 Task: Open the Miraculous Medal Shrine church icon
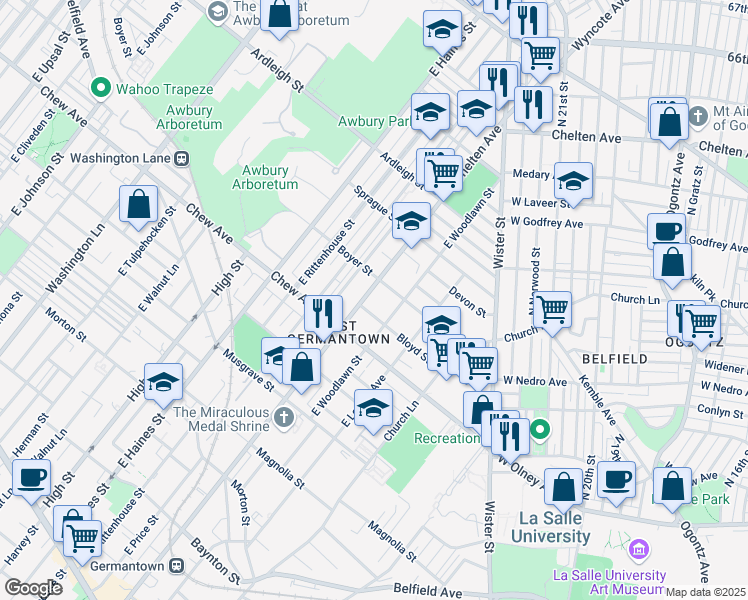[x=284, y=418]
